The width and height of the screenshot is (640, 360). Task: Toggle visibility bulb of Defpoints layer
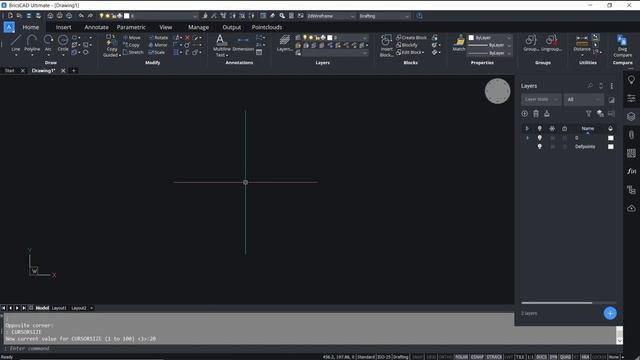540,147
